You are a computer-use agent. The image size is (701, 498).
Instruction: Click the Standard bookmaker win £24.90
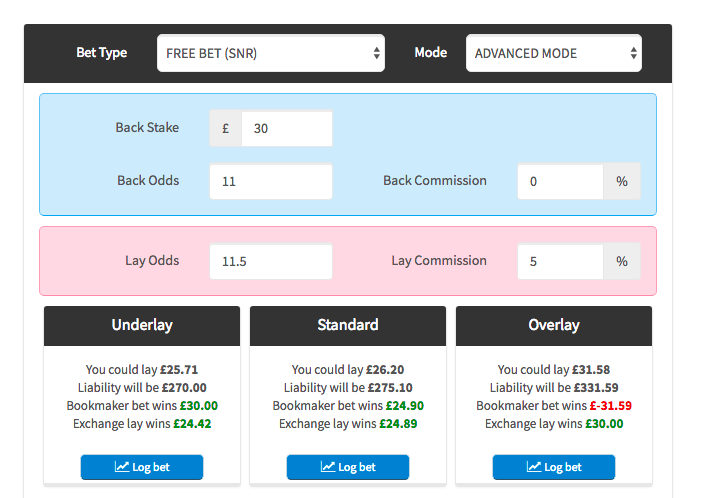405,405
